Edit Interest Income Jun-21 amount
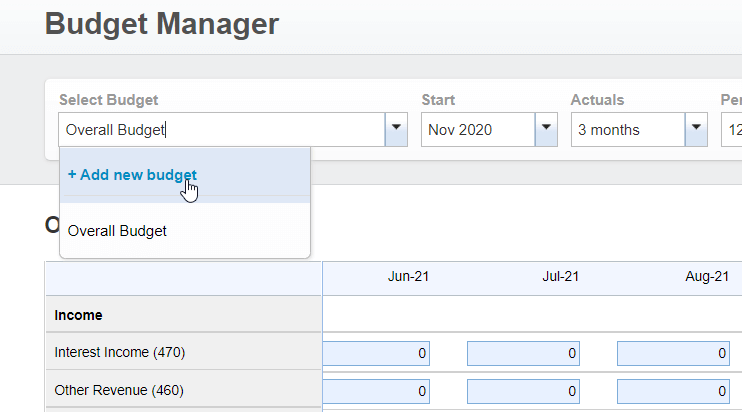Screen dimensions: 742x412 (376, 353)
